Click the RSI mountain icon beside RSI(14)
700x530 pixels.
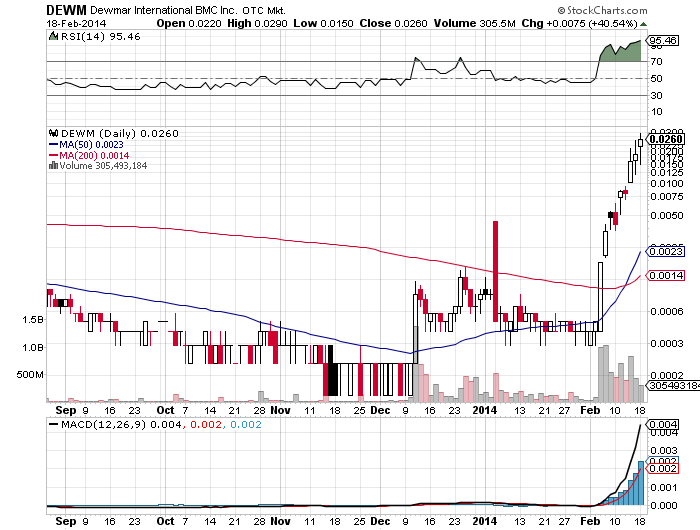pyautogui.click(x=54, y=36)
